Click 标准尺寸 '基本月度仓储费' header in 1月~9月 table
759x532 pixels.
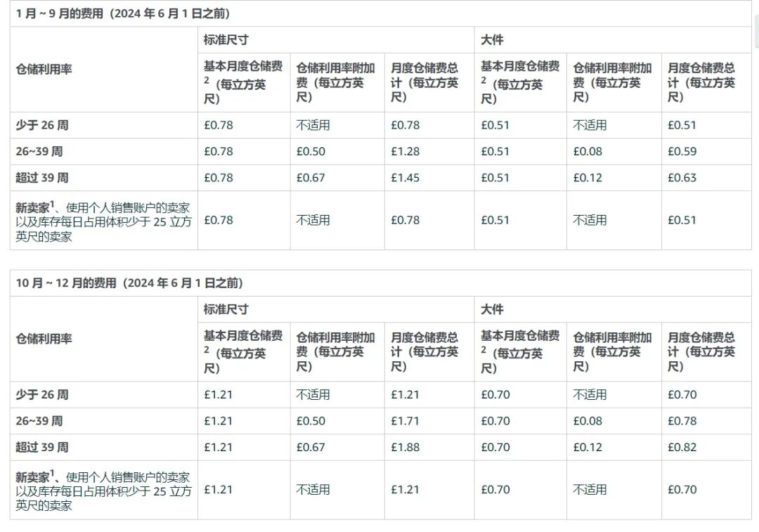click(243, 82)
